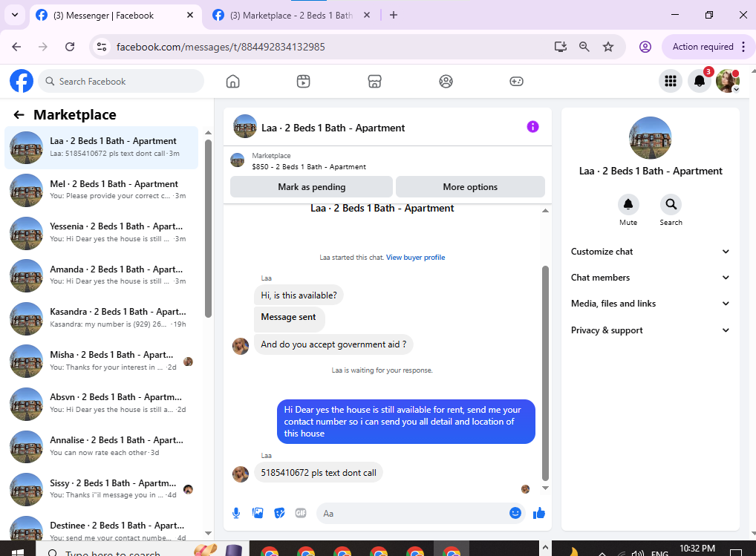
Task: Attach a photo using the image icon
Action: pyautogui.click(x=258, y=513)
